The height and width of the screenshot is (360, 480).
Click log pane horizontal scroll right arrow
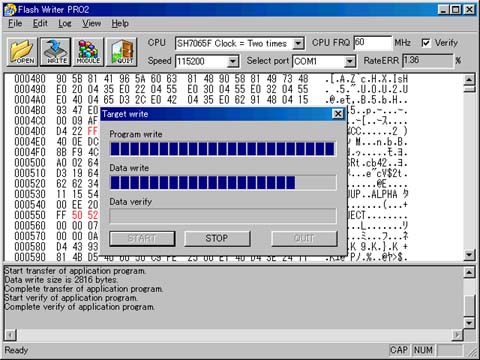click(x=458, y=335)
